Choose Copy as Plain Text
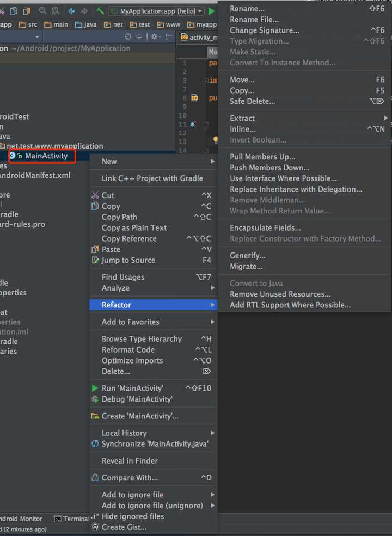Image resolution: width=392 pixels, height=536 pixels. [153, 227]
